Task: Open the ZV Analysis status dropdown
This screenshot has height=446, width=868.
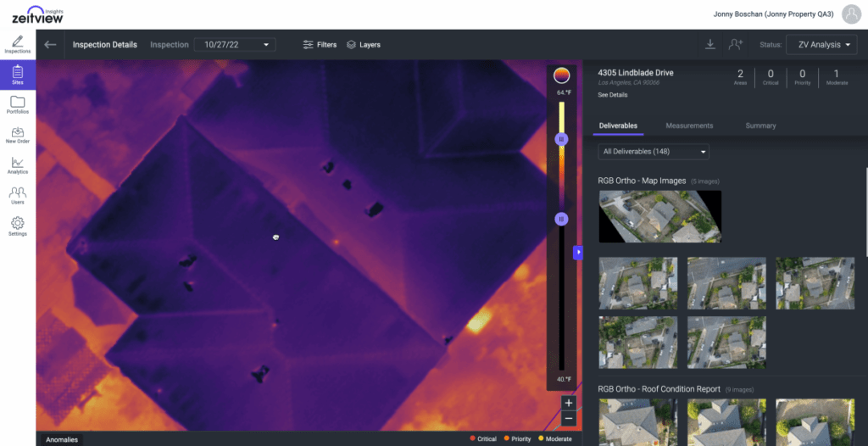Action: click(x=821, y=45)
